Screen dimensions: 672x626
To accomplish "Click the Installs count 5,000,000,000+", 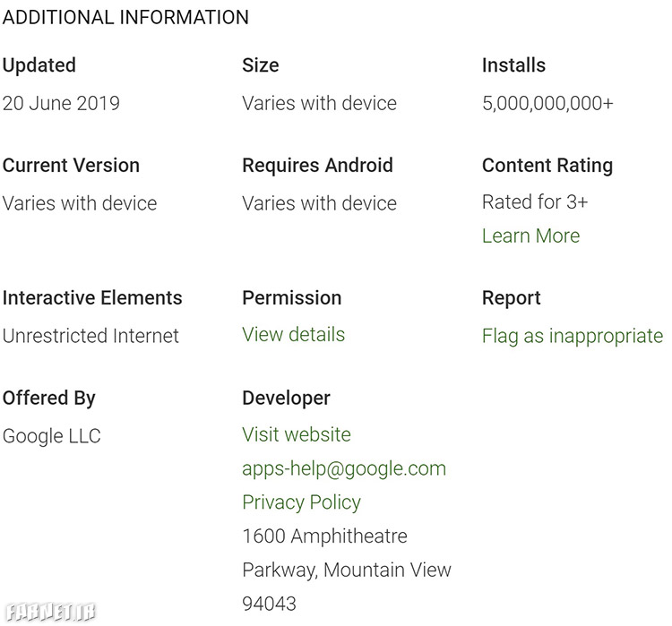I will point(547,104).
